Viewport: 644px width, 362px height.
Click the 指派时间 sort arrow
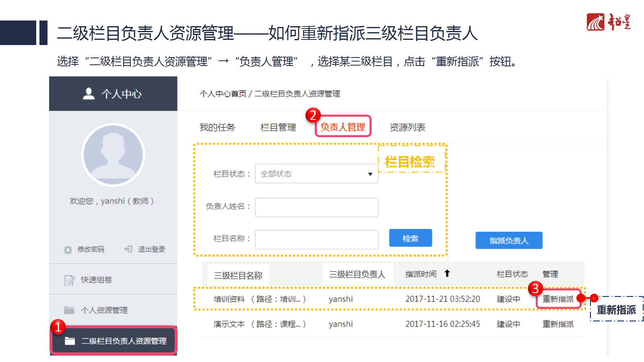[447, 274]
